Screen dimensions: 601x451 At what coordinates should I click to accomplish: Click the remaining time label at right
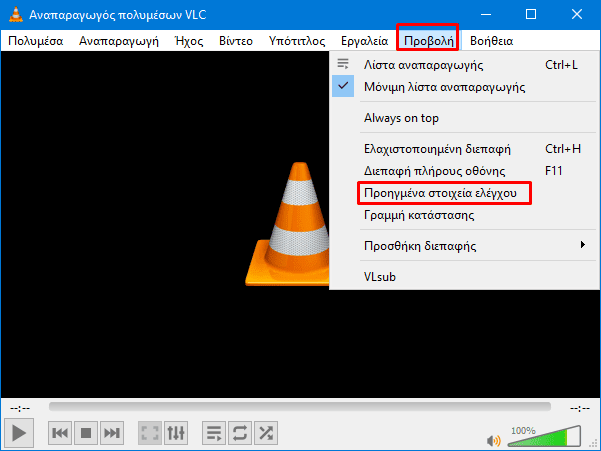coord(580,408)
